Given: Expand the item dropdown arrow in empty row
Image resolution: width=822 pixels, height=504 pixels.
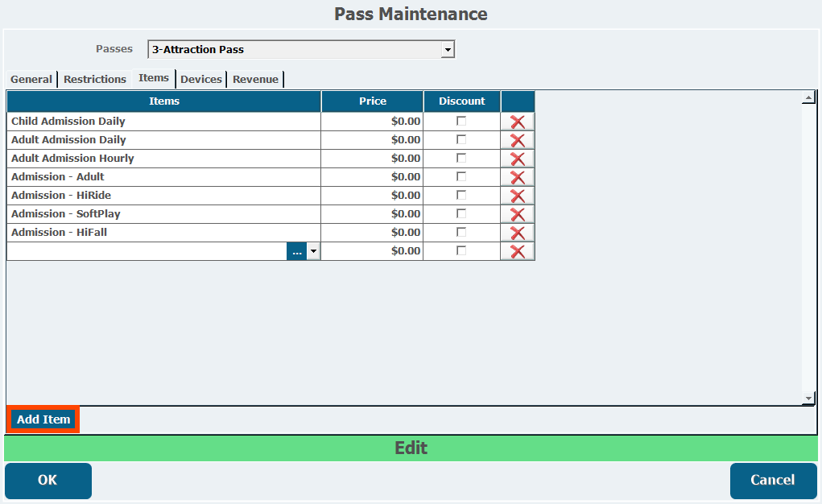Looking at the screenshot, I should (314, 251).
